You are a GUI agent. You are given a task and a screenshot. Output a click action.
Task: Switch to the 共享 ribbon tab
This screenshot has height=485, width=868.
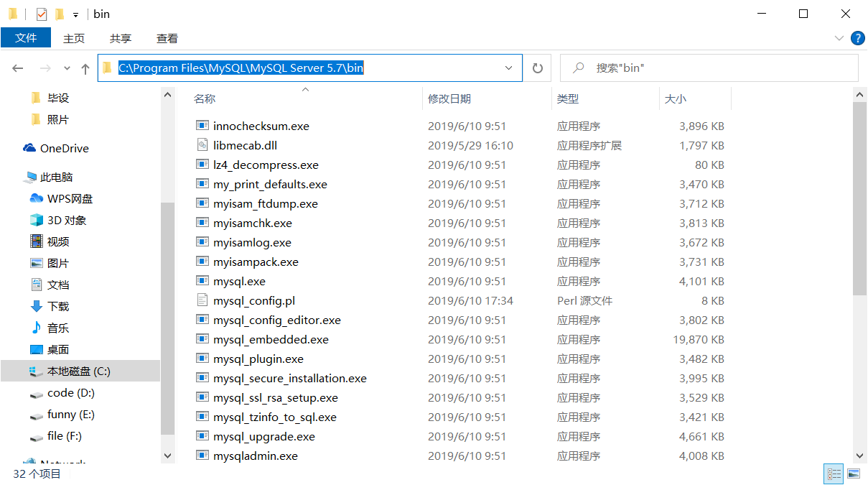tap(121, 38)
